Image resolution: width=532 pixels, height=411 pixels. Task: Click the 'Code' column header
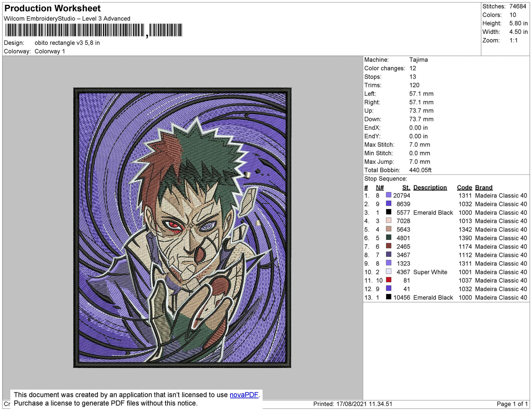click(x=464, y=187)
